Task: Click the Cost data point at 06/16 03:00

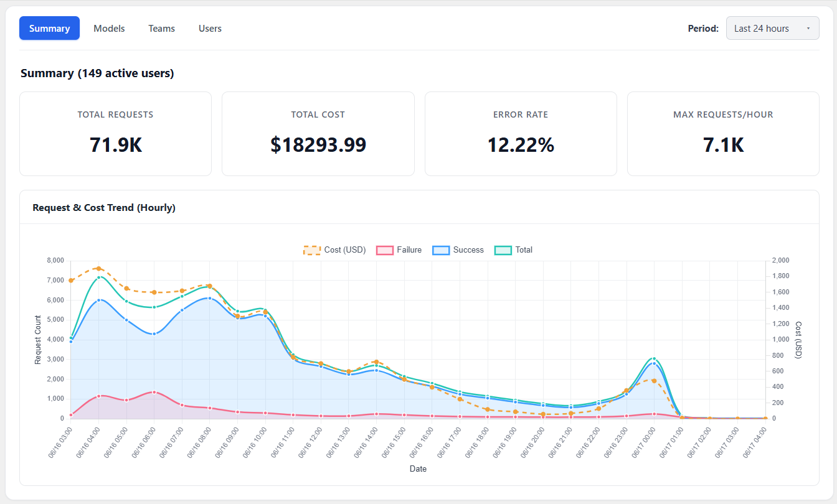Action: (71, 280)
